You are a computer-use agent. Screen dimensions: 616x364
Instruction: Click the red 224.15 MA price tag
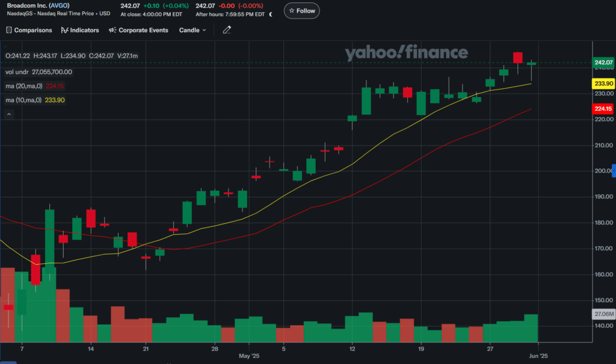click(x=603, y=109)
